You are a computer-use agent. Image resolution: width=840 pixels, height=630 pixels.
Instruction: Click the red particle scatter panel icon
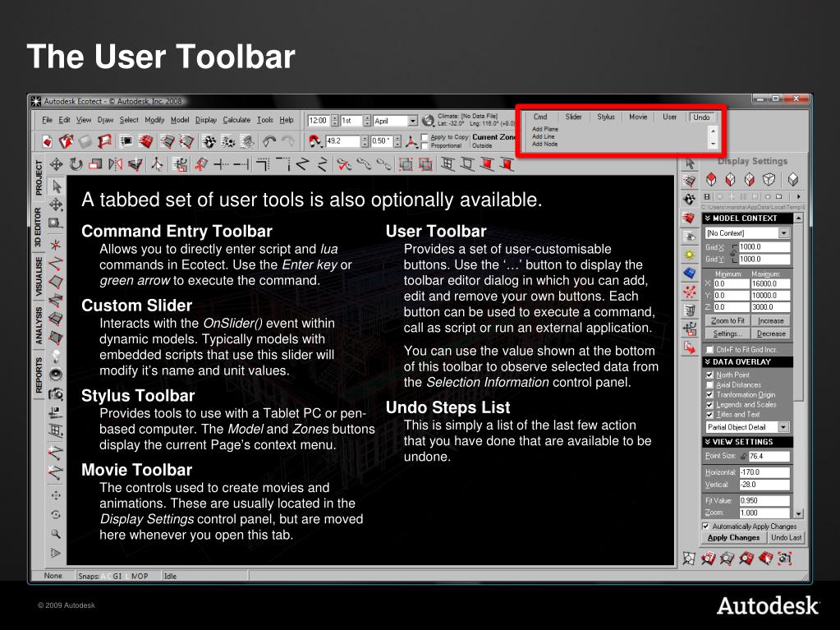(x=690, y=292)
